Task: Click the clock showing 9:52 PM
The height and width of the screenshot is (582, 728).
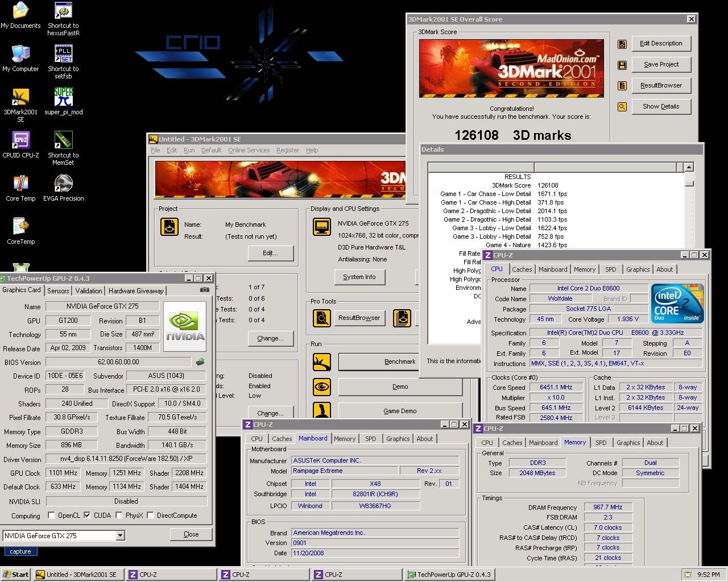Action: [708, 575]
